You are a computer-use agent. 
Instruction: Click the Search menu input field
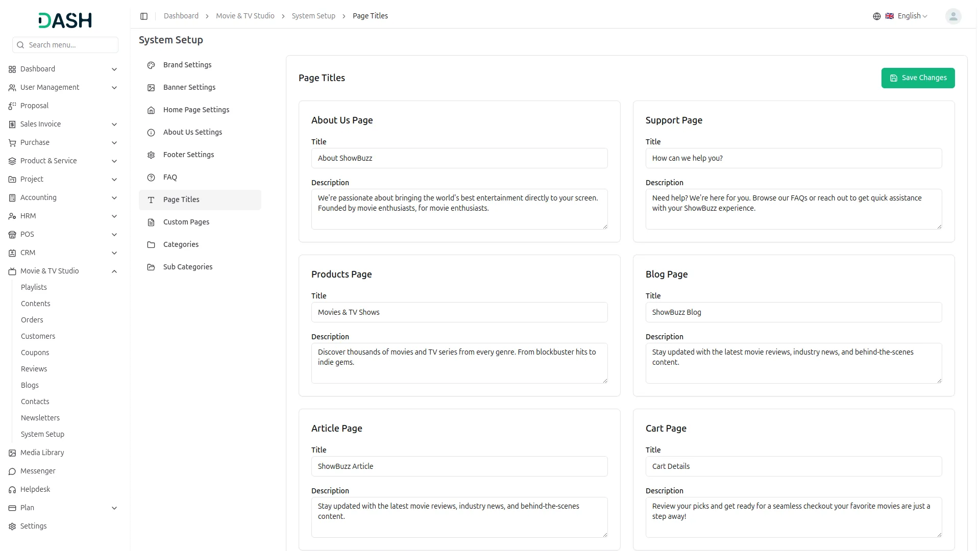[71, 45]
